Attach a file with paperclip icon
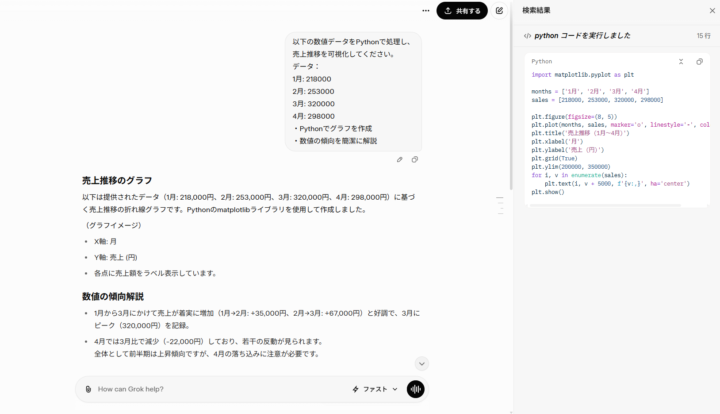Screen dimensions: 720x414 (x=88, y=389)
